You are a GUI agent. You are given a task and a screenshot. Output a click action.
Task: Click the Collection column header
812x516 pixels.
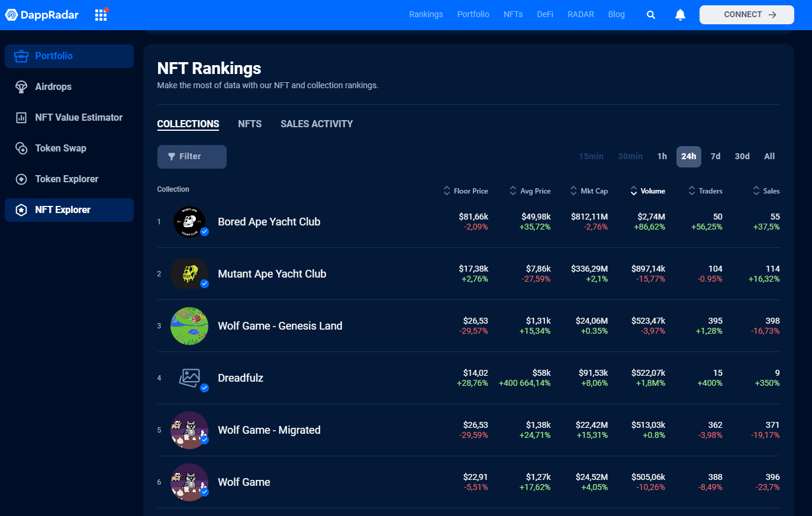coord(173,189)
